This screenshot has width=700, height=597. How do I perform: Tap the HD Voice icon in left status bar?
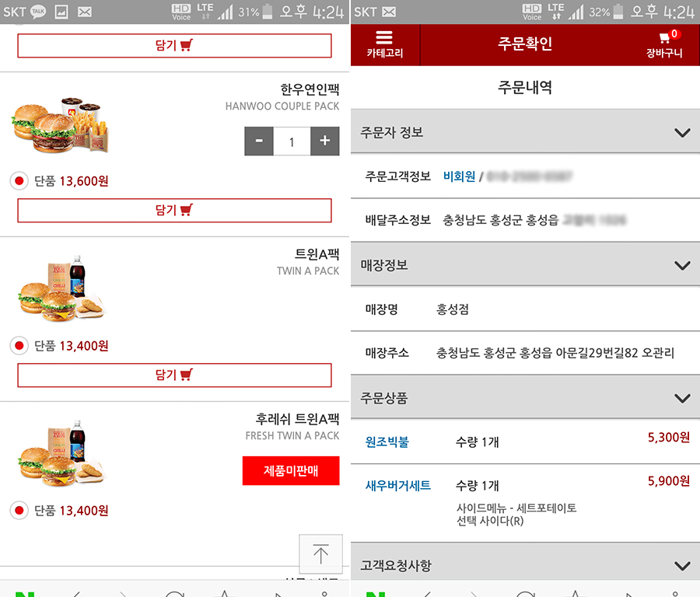click(x=181, y=12)
